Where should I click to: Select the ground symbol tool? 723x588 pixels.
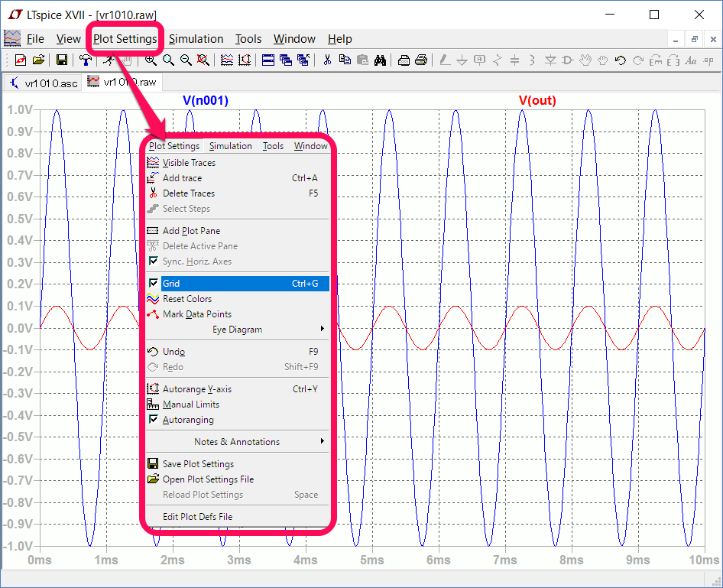(x=462, y=60)
